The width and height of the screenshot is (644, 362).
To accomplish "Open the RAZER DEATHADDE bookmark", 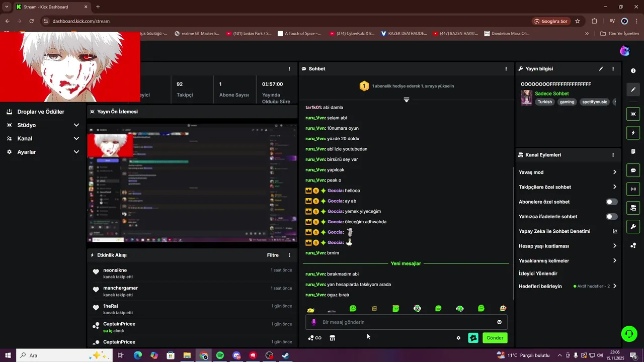I will click(x=404, y=34).
